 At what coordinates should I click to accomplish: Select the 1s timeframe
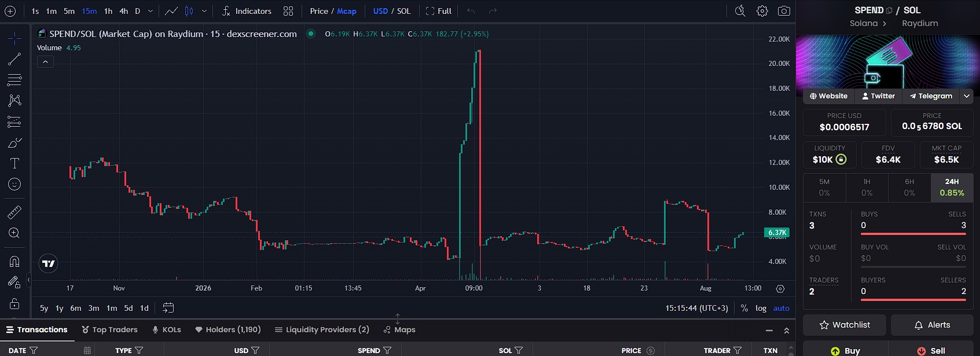(x=35, y=11)
